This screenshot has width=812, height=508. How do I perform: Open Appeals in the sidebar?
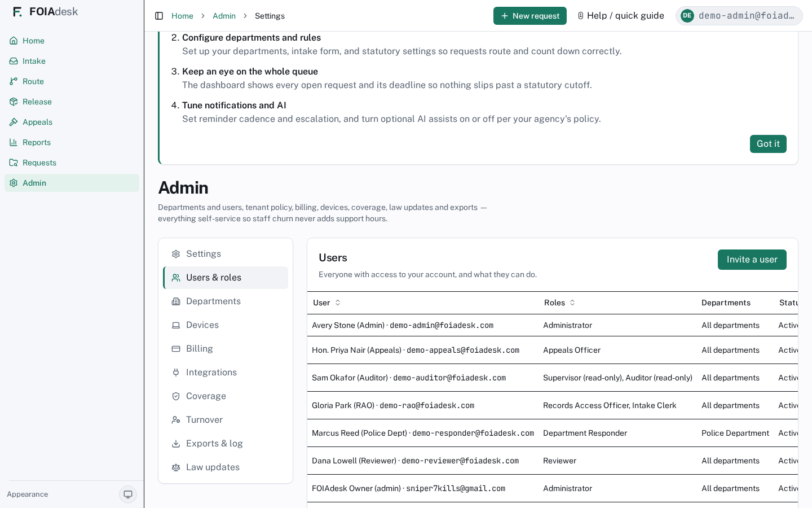tap(72, 122)
